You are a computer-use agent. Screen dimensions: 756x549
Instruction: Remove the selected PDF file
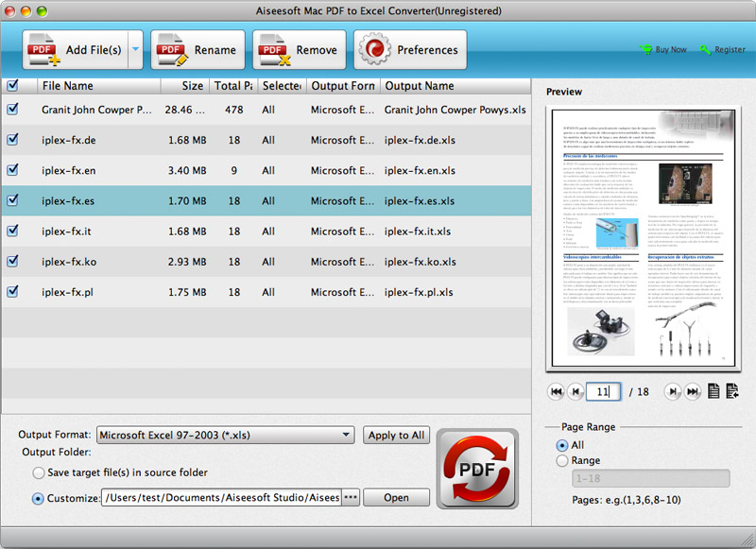pyautogui.click(x=299, y=49)
